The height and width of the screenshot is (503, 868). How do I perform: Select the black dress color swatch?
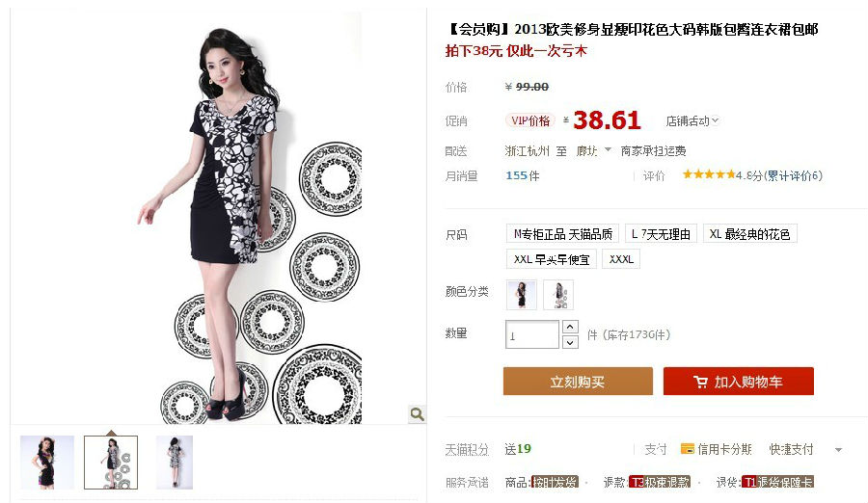point(521,295)
